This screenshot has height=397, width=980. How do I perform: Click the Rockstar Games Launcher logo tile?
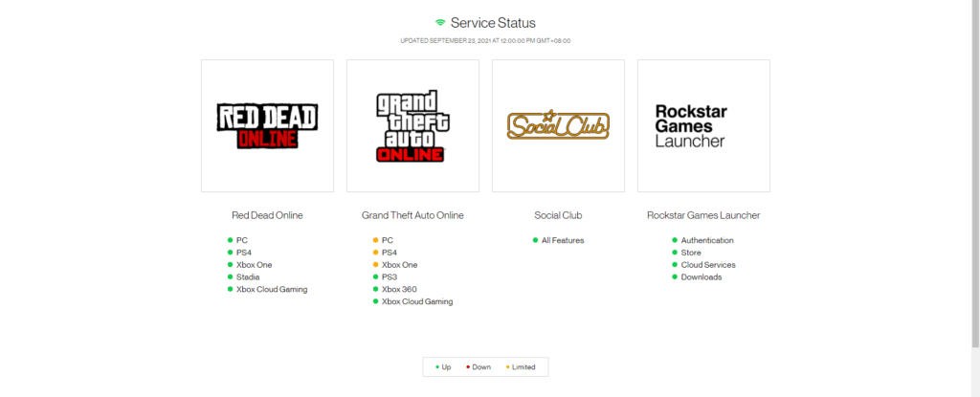click(x=703, y=125)
